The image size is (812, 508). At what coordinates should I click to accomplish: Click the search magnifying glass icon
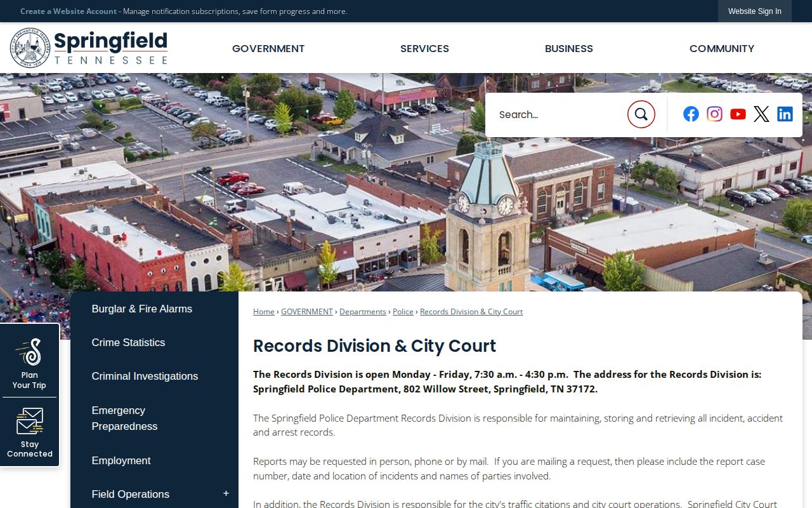641,114
